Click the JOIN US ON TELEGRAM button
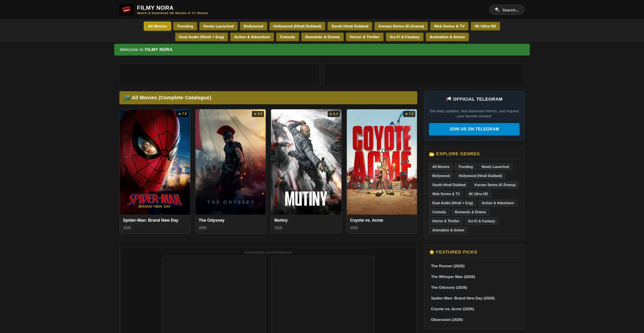The width and height of the screenshot is (644, 333). (x=474, y=129)
